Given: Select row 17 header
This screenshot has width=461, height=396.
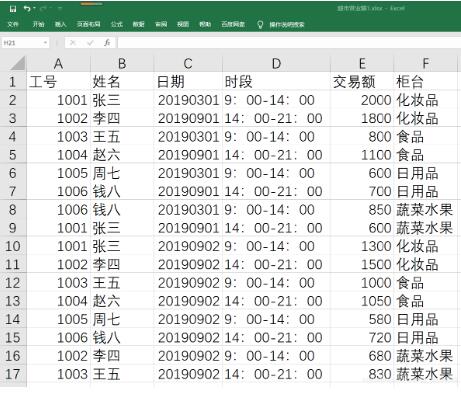Looking at the screenshot, I should pos(13,374).
